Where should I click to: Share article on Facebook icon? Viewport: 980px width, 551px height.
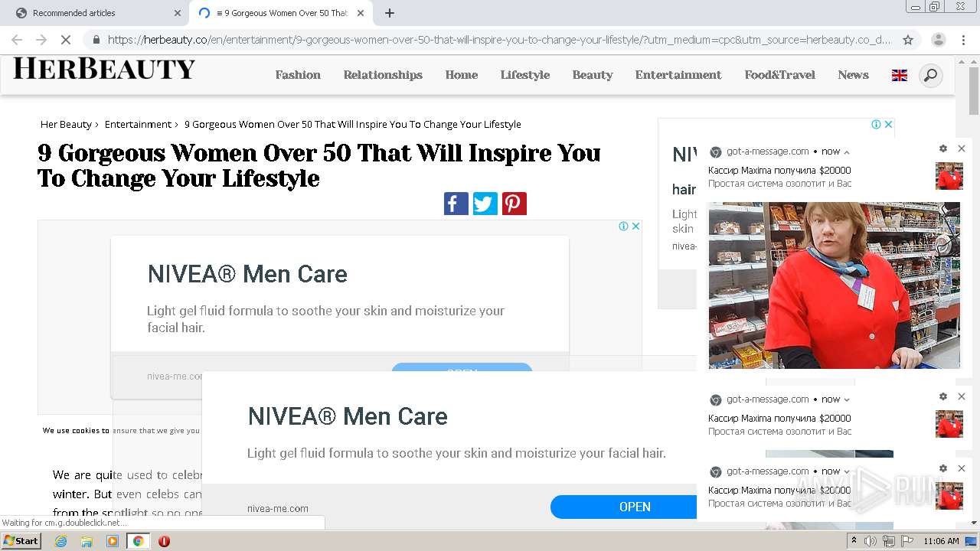456,204
